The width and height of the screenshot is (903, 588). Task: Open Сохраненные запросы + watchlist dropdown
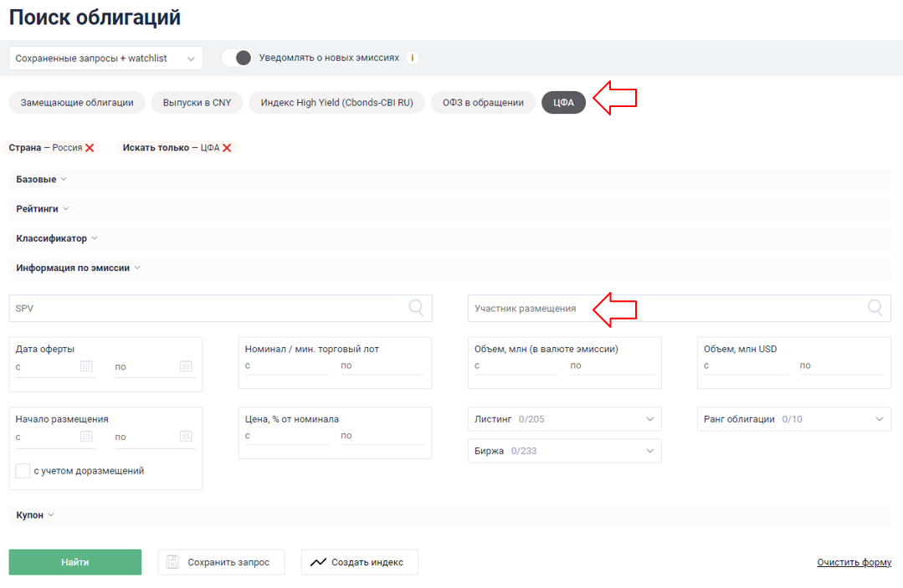tap(105, 58)
